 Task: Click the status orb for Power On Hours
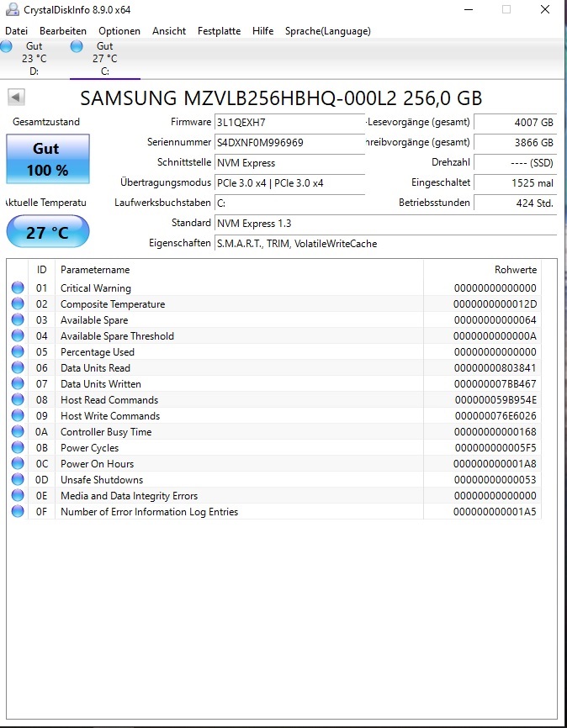coord(18,463)
